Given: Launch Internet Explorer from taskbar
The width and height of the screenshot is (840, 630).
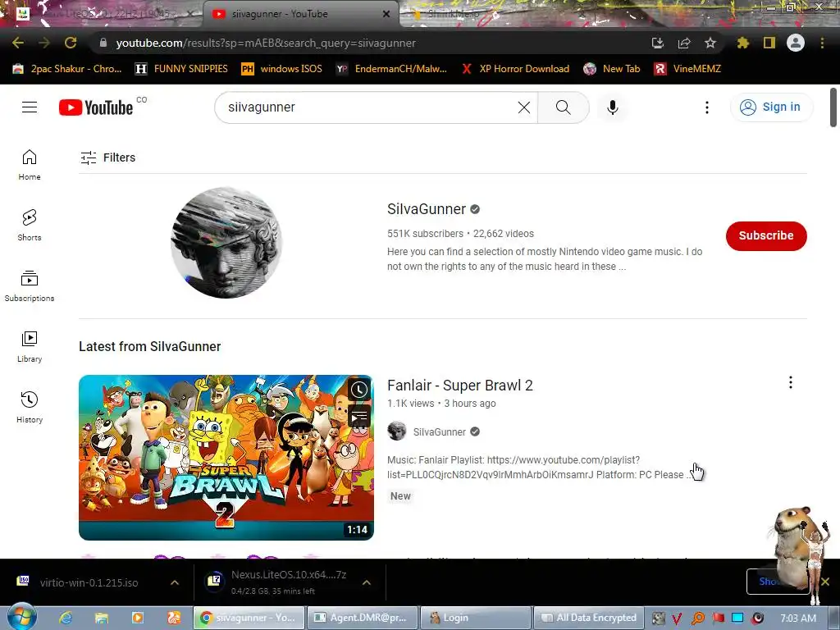Looking at the screenshot, I should click(66, 618).
